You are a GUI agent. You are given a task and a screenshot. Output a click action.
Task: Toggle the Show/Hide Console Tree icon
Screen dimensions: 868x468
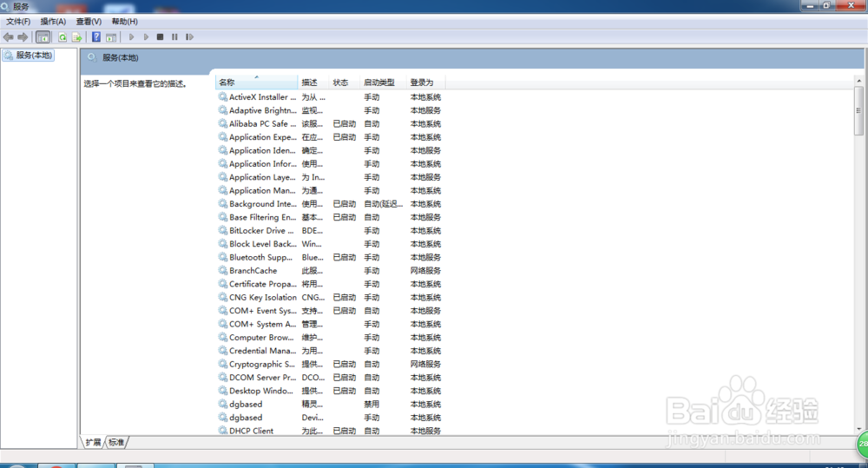(43, 37)
